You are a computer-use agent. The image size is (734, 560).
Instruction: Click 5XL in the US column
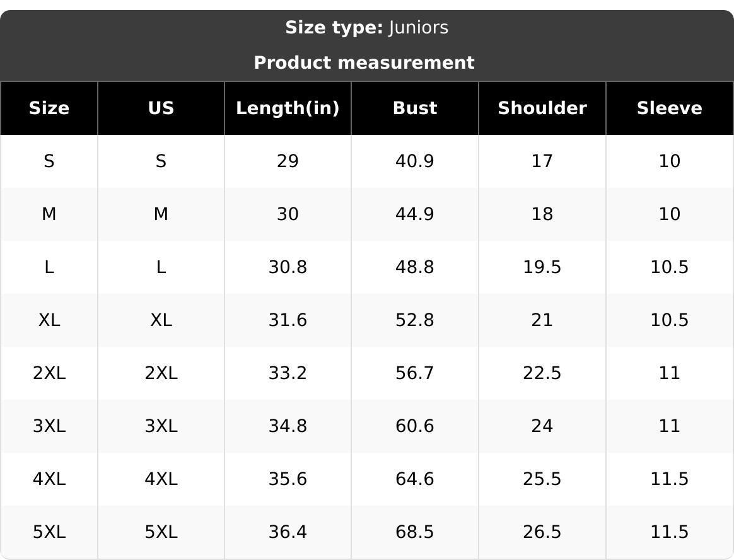tap(161, 532)
